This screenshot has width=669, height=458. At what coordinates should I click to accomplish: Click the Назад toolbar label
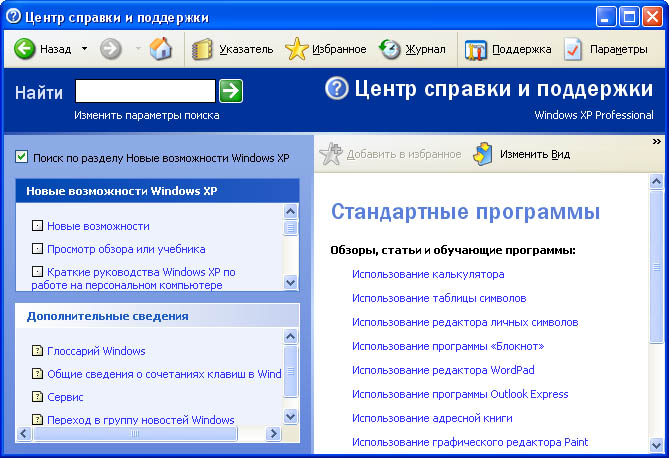55,50
